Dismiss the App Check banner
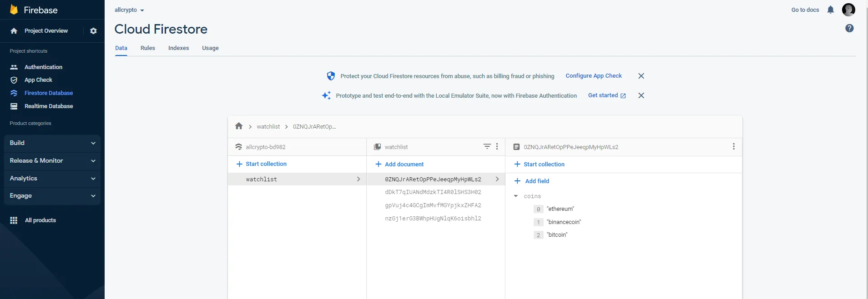This screenshot has width=868, height=299. (x=641, y=76)
